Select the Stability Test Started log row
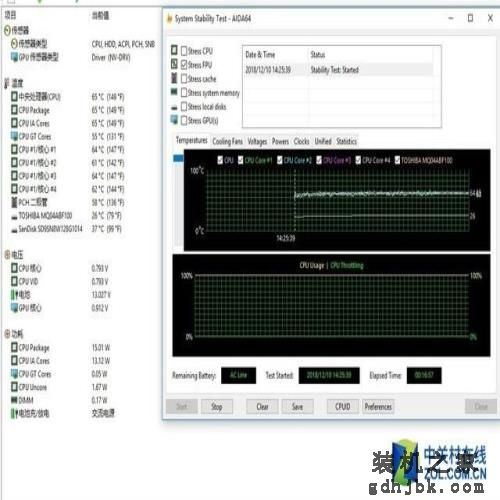Image resolution: width=500 pixels, height=500 pixels. [x=338, y=70]
